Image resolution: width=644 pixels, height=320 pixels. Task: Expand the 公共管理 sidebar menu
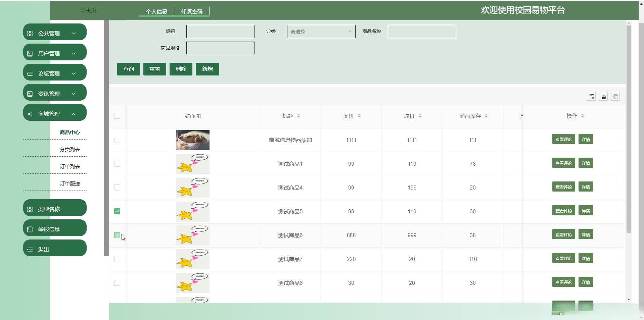(55, 33)
